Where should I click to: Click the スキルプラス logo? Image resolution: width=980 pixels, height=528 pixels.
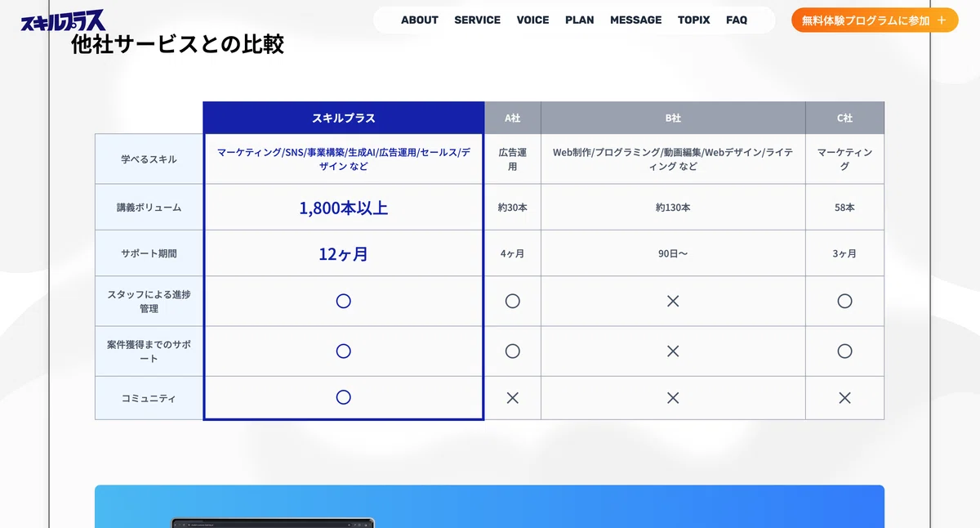click(63, 20)
